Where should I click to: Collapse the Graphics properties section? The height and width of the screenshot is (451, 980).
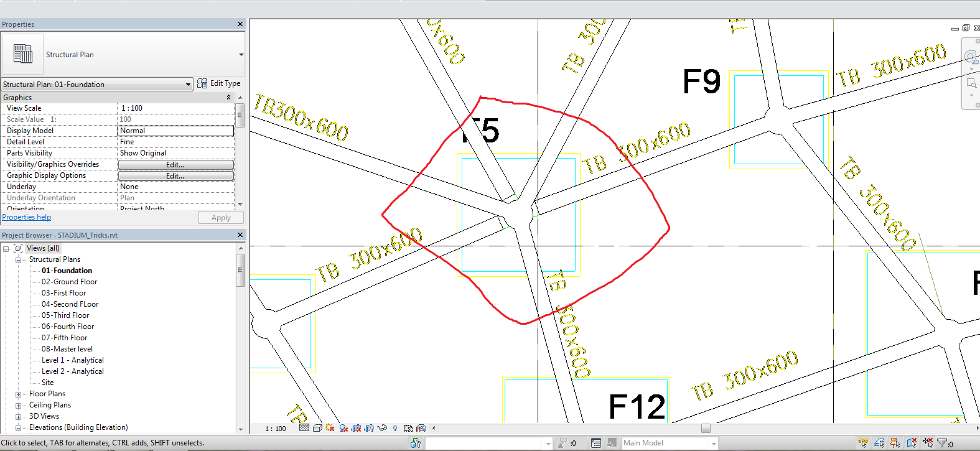click(228, 98)
